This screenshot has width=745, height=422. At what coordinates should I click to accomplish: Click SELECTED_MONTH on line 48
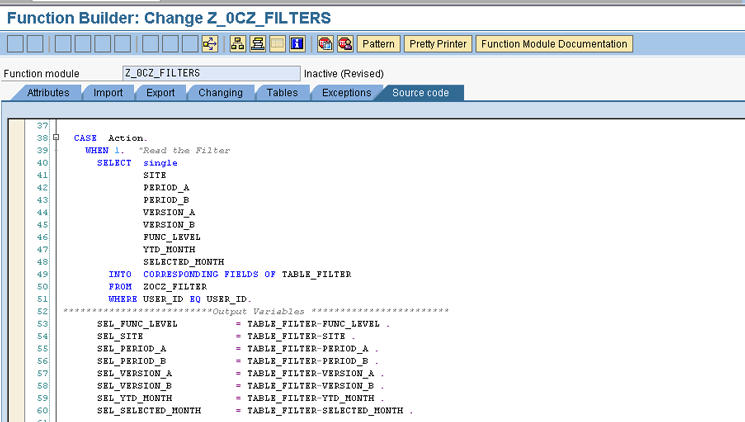(184, 262)
